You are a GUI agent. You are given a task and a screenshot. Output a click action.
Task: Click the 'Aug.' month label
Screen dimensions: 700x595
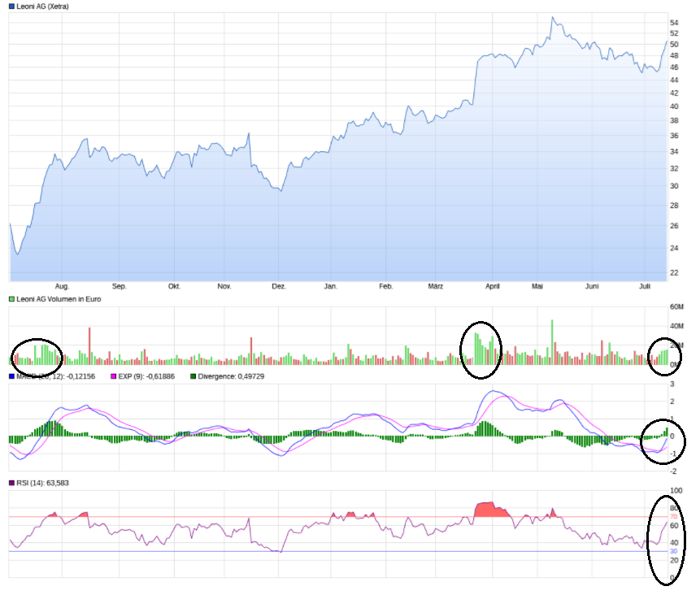[x=62, y=287]
